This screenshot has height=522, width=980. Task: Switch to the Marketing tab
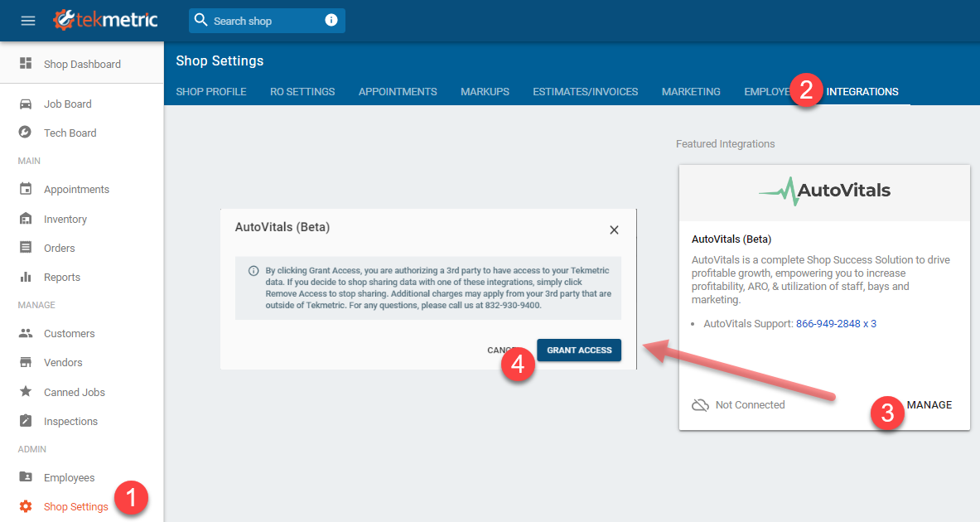[x=691, y=91]
